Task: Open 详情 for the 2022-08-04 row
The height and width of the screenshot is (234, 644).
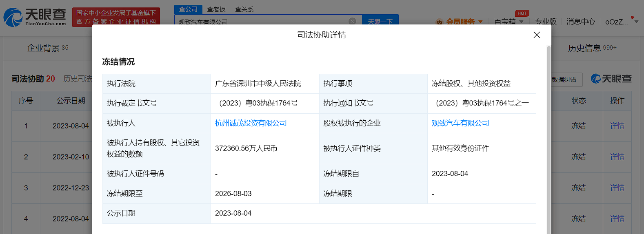Action: [x=617, y=219]
